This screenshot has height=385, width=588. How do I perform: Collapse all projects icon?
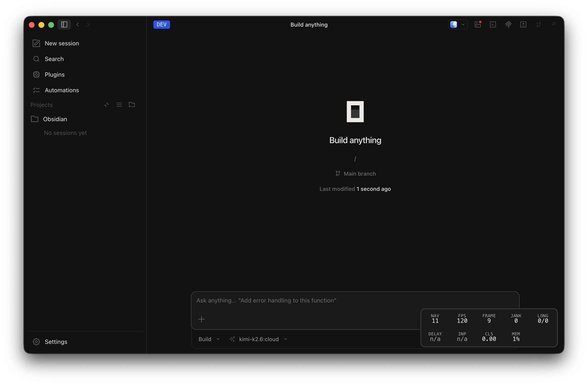pos(106,105)
